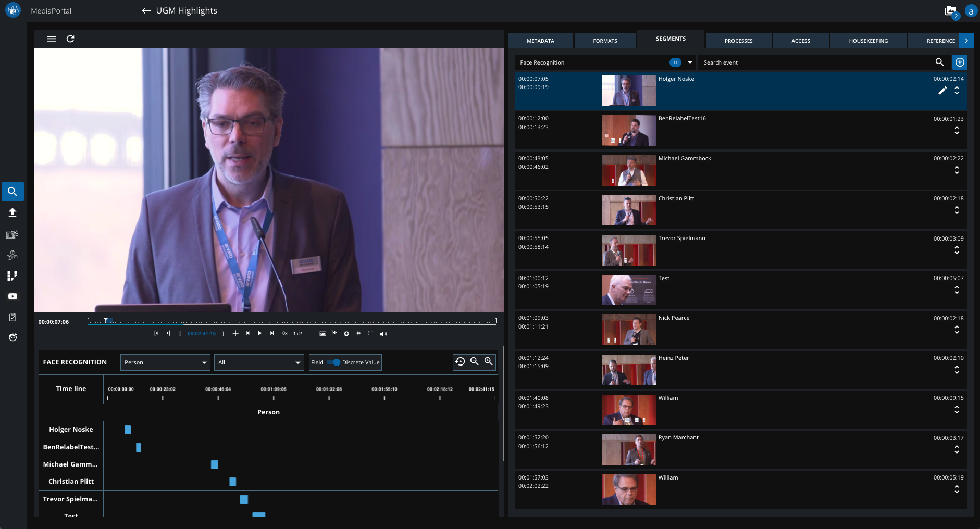This screenshot has width=980, height=529.
Task: Click the add segment plus icon
Action: pos(960,62)
